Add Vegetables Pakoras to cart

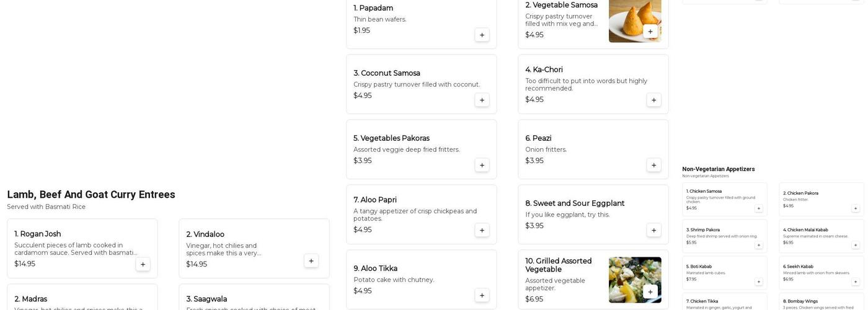tap(482, 165)
